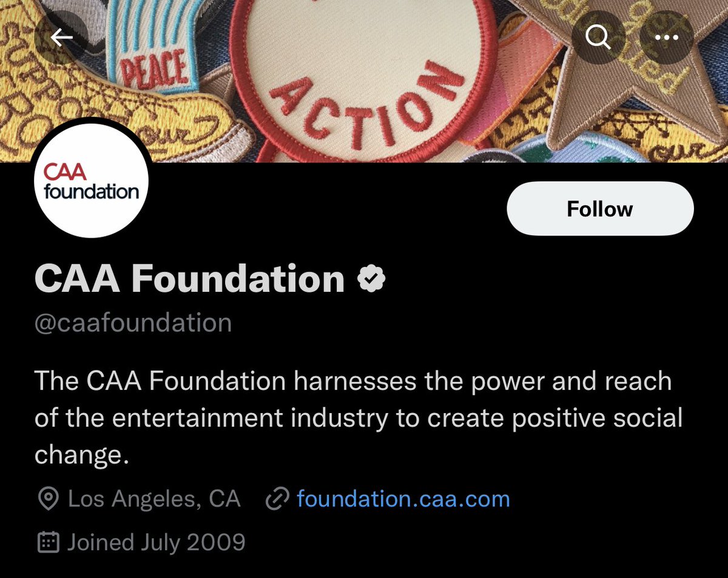Screen dimensions: 728x578
Task: Click the Los Angeles, CA location
Action: [x=154, y=499]
